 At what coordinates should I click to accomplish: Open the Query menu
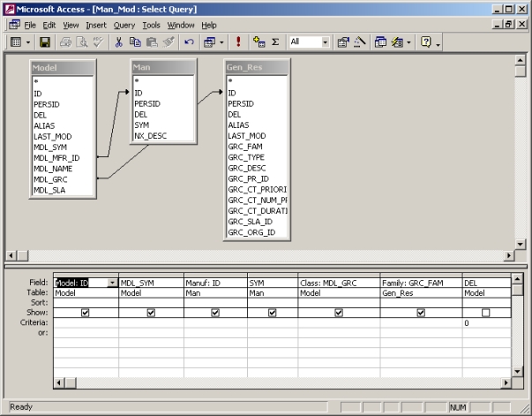124,25
